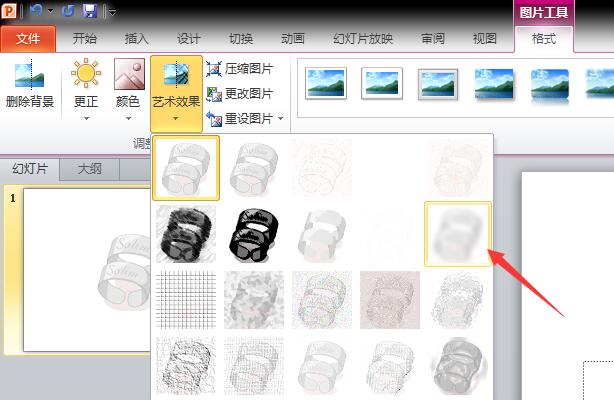Apply the first picture style with simple frame
The image size is (614, 400).
pyautogui.click(x=326, y=83)
